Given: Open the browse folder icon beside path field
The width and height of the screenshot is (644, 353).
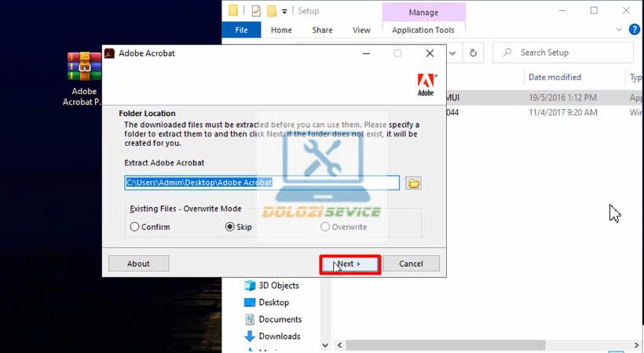Looking at the screenshot, I should [x=414, y=183].
